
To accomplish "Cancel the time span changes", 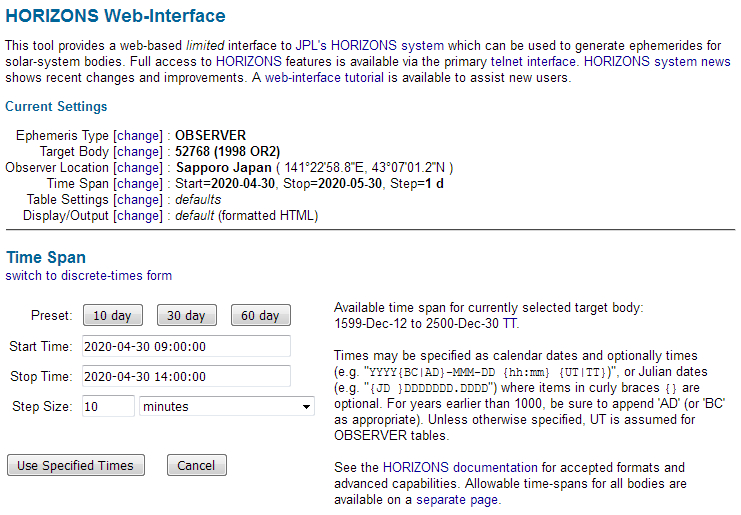I will pyautogui.click(x=197, y=465).
